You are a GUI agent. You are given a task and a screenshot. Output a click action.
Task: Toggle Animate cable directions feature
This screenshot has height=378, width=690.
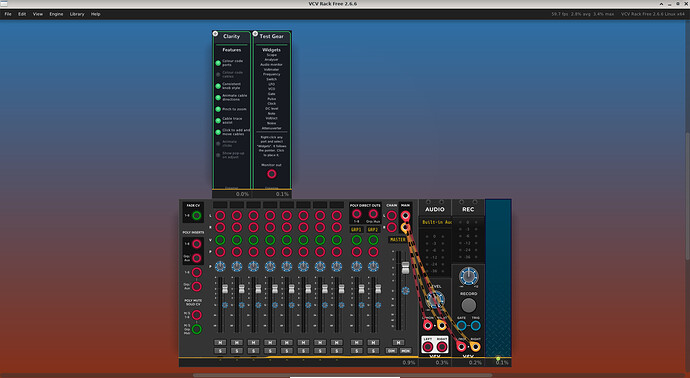coord(218,97)
